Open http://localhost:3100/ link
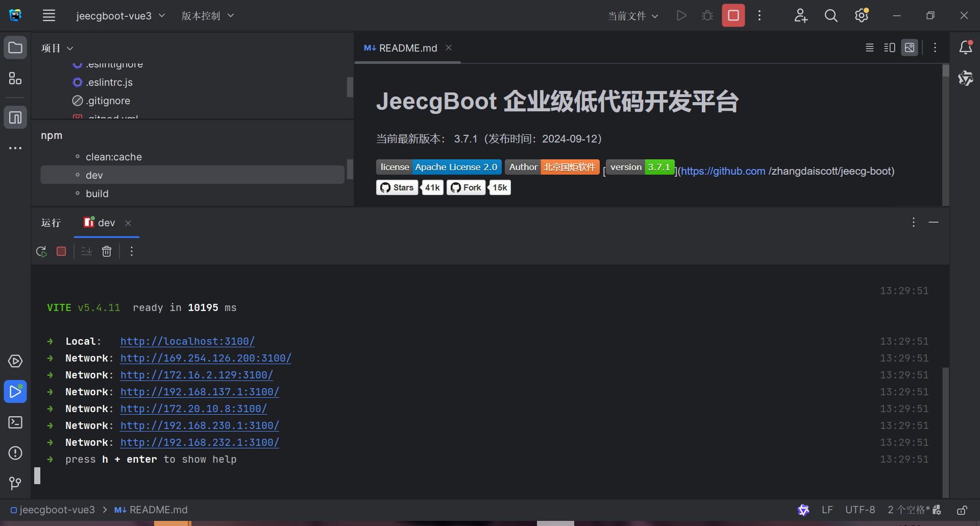This screenshot has width=980, height=526. (x=187, y=341)
